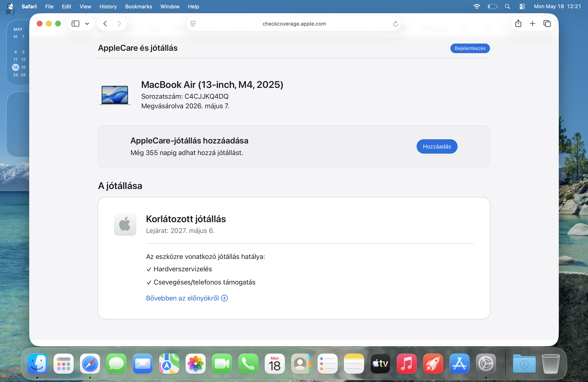Open FaceTime from the Dock
Viewport: 588px width, 382px height.
click(x=222, y=364)
